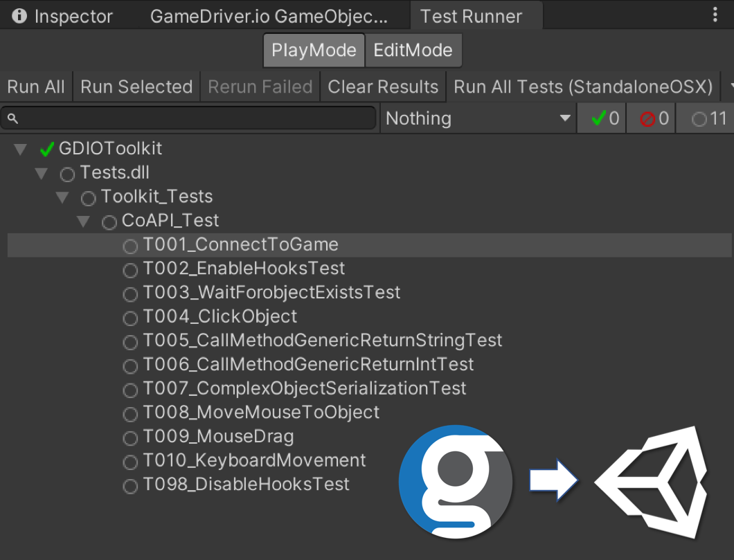Open the GameDriver.io GameObject tab

click(269, 16)
